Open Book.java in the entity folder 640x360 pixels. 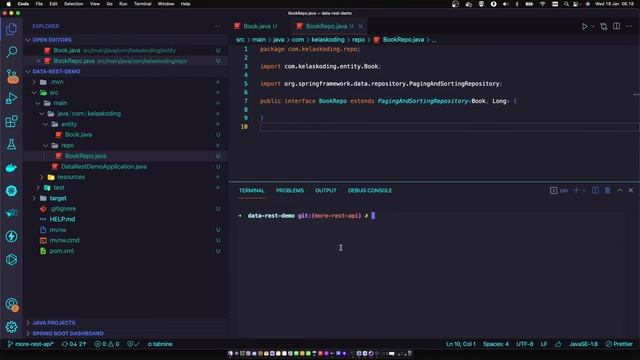coord(78,135)
